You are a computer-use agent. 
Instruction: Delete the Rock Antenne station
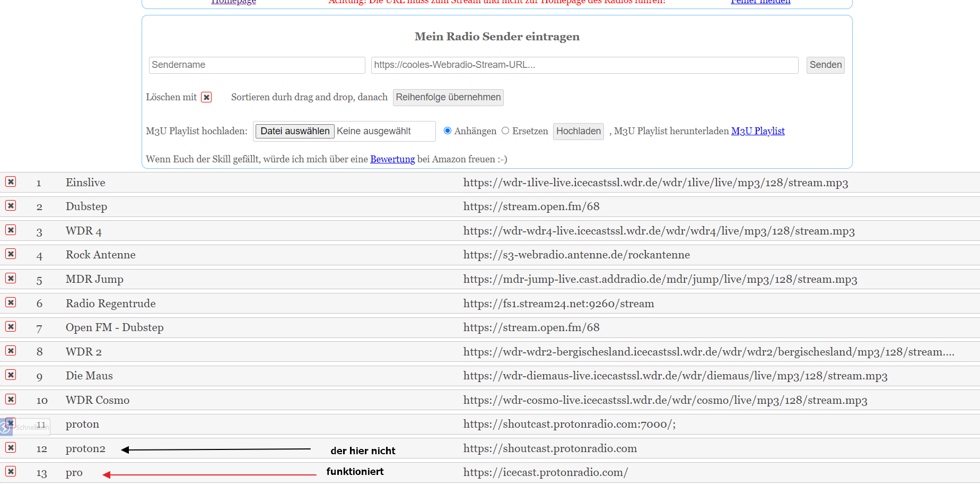point(11,254)
